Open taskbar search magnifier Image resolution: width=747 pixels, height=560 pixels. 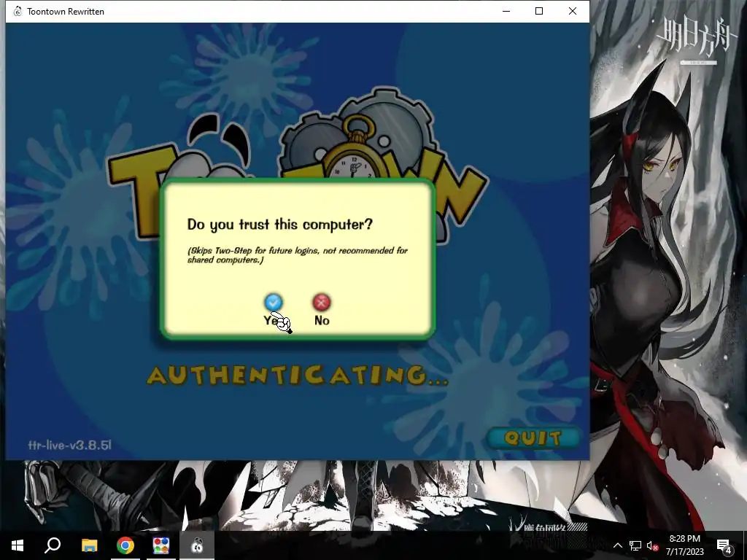53,545
